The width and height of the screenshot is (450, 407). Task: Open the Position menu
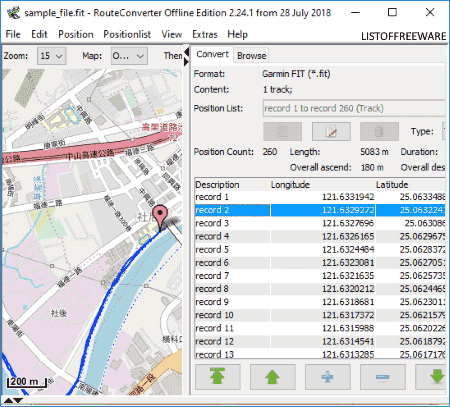(76, 34)
